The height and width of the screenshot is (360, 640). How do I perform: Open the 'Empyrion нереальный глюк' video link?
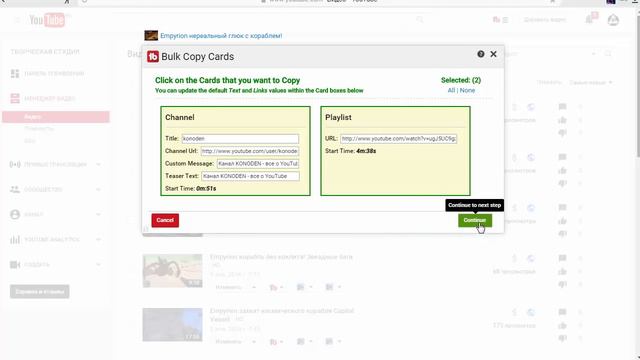pos(221,36)
